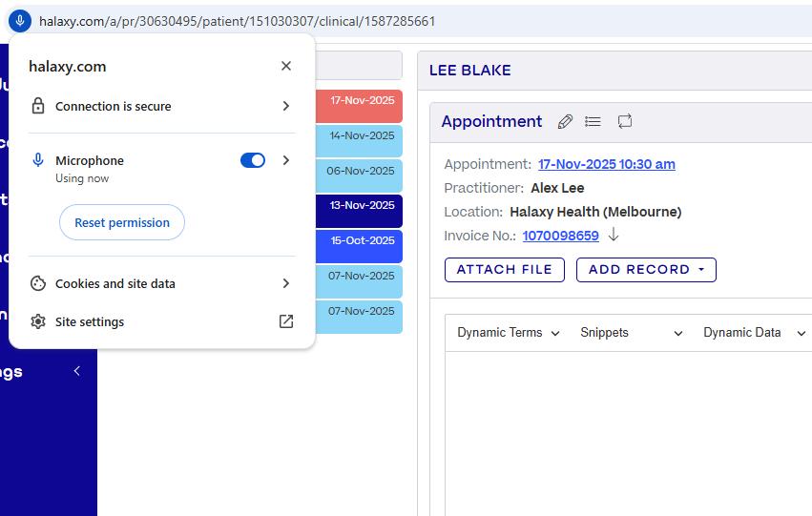Open Connection is secure details

coord(161,106)
